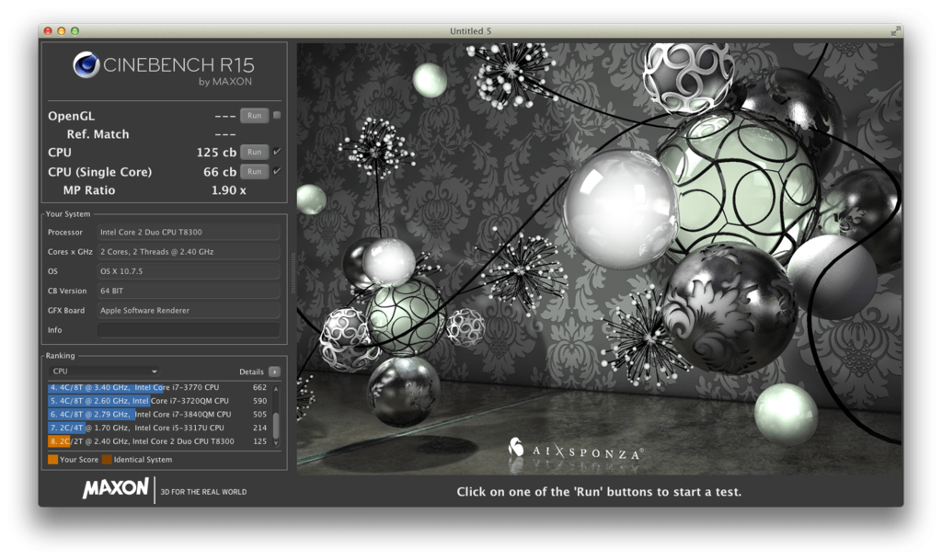Select ranking row 6, Core i7-3840QM
The width and height of the screenshot is (942, 560).
click(158, 414)
